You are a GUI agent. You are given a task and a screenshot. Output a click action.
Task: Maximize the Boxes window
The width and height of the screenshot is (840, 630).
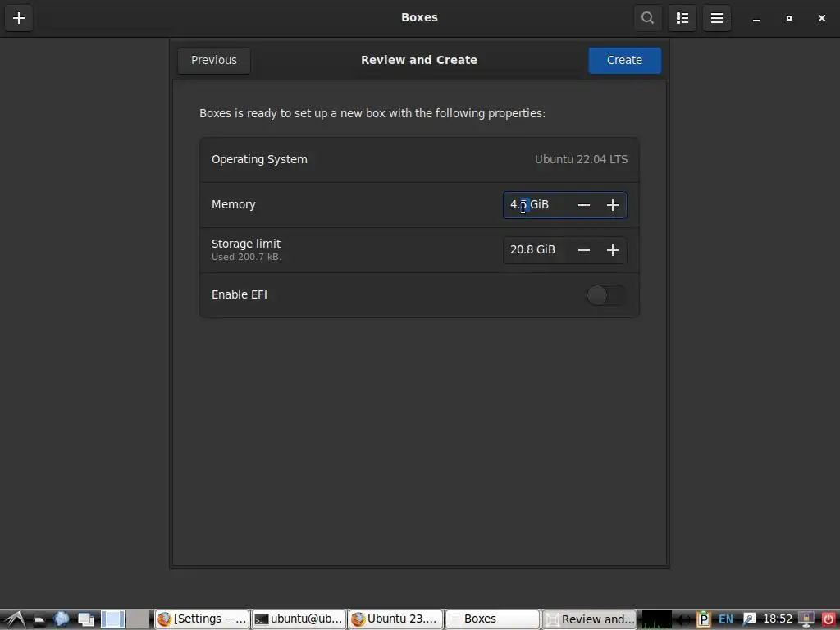point(788,18)
